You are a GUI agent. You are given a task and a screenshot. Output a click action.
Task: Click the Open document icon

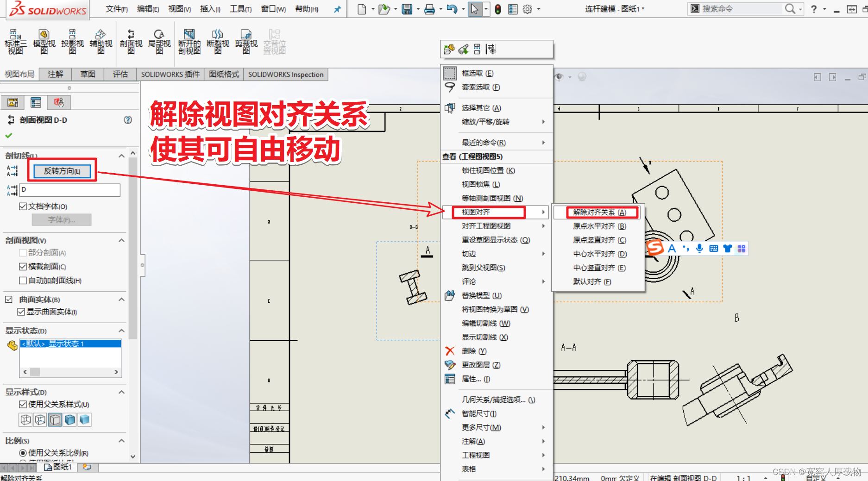tap(384, 9)
